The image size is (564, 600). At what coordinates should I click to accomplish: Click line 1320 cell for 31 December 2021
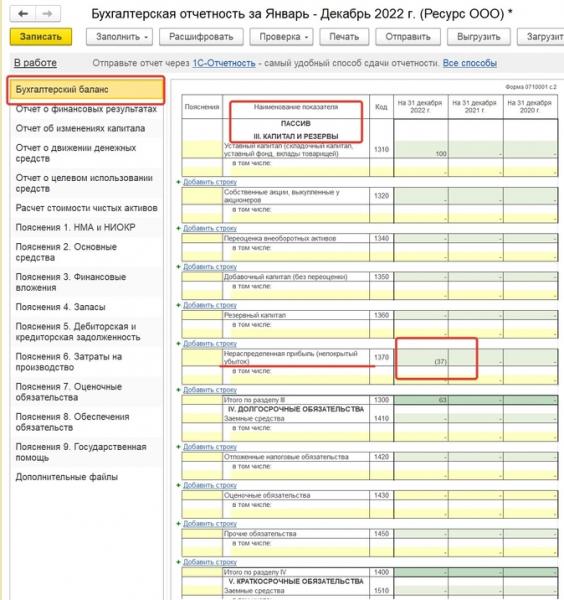pyautogui.click(x=476, y=196)
